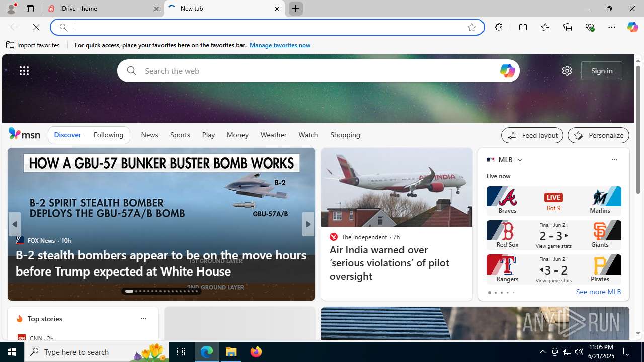Open the MSN apps grid launcher

[24, 71]
